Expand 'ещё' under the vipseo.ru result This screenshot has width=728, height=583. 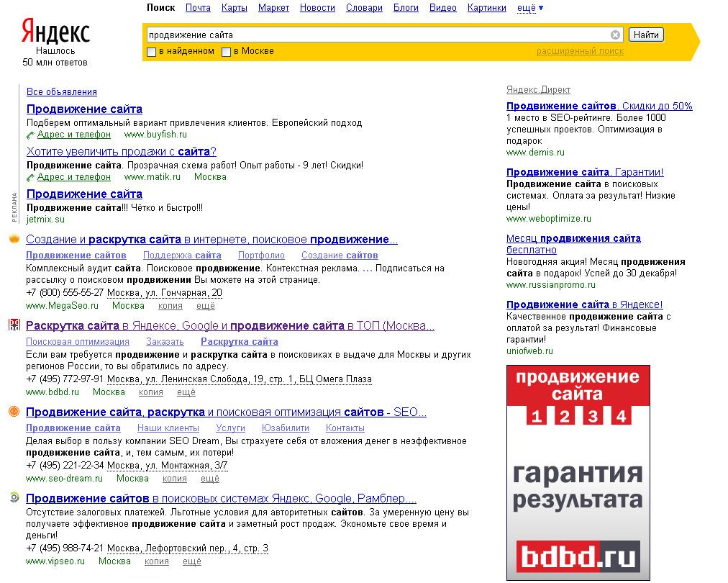192,561
